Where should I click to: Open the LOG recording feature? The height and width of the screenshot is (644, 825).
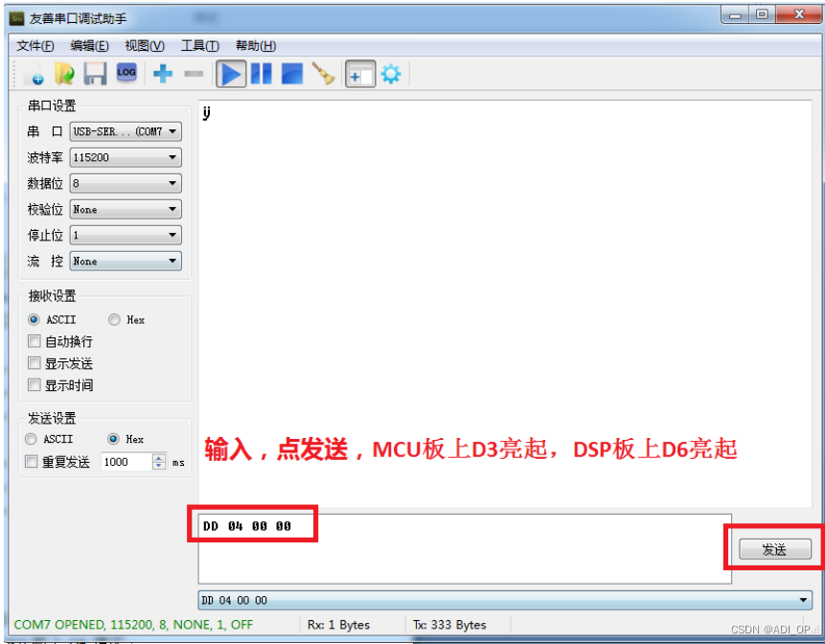126,74
